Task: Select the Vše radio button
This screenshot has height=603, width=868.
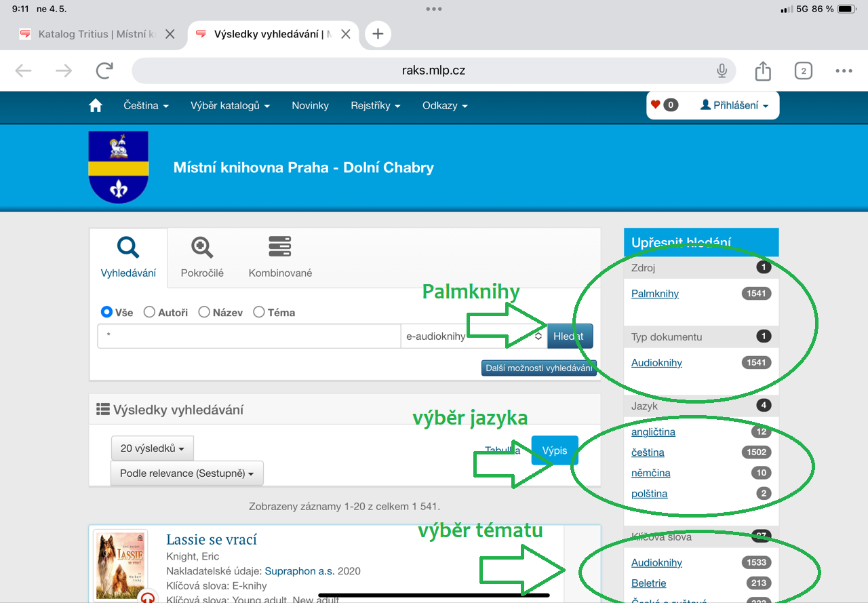Action: pyautogui.click(x=106, y=313)
